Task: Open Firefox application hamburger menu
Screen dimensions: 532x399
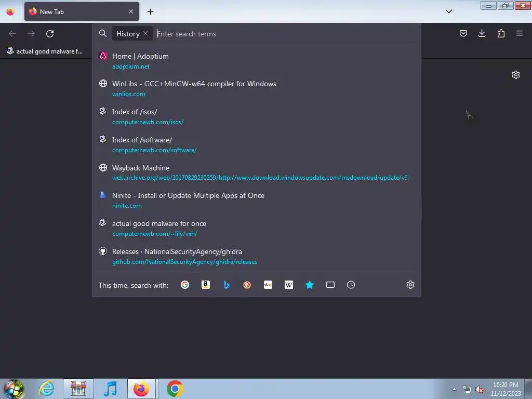Action: click(520, 33)
